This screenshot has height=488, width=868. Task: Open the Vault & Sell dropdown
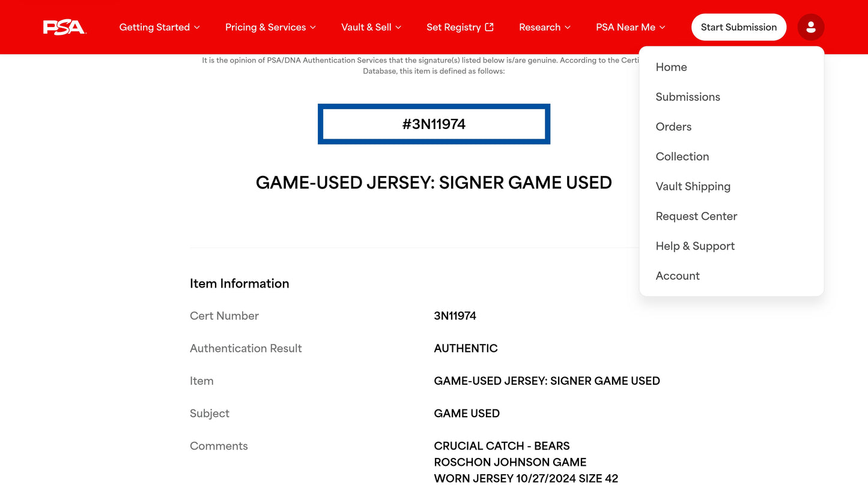(x=371, y=27)
